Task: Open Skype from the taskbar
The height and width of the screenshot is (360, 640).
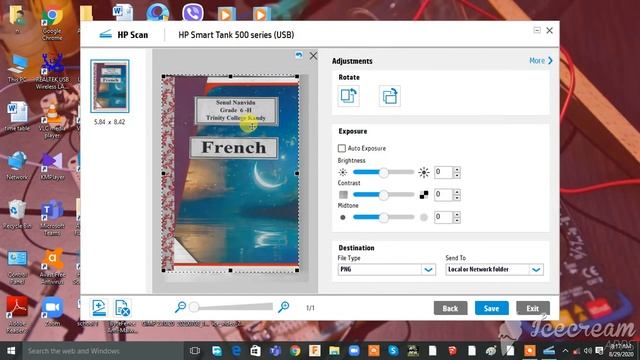Action: pos(393,351)
